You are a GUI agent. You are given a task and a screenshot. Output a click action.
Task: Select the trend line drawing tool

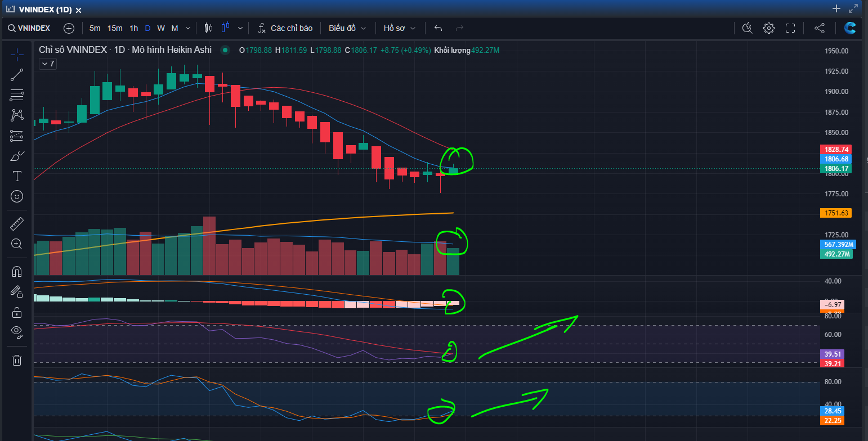click(17, 75)
